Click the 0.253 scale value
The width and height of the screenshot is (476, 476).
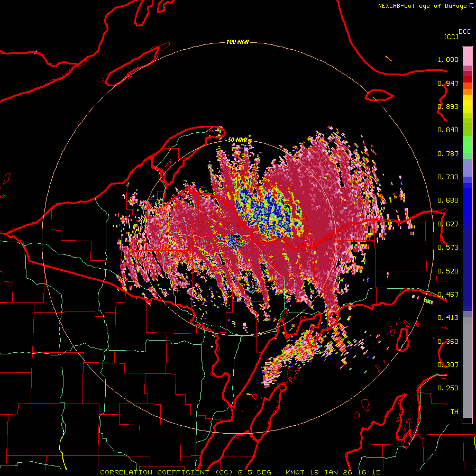point(448,388)
